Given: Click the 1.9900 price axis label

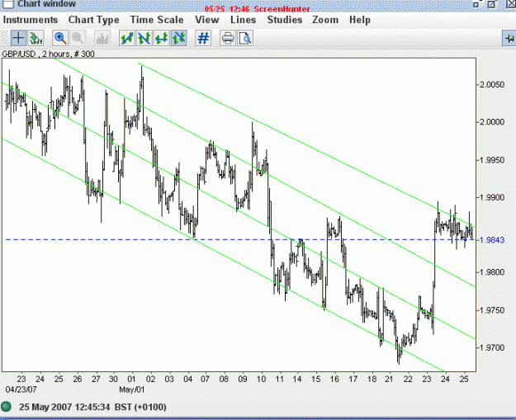Looking at the screenshot, I should pos(492,198).
